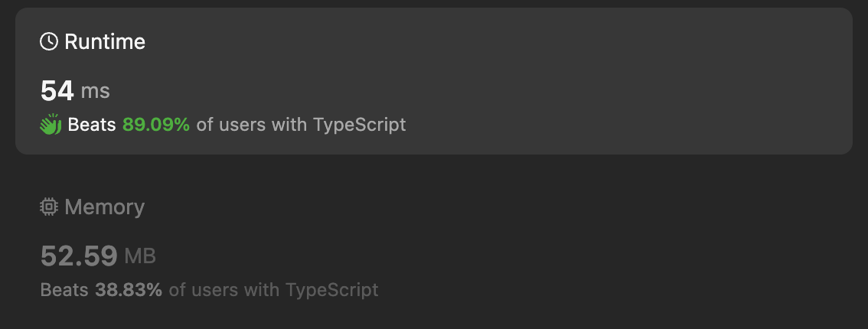Click the 52.59 memory value
Screen dimensions: 868x329
tap(79, 256)
